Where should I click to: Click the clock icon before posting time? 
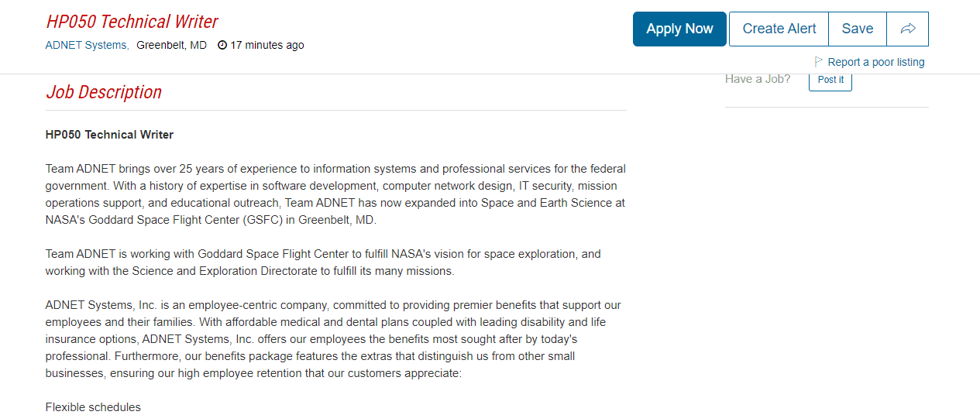222,46
